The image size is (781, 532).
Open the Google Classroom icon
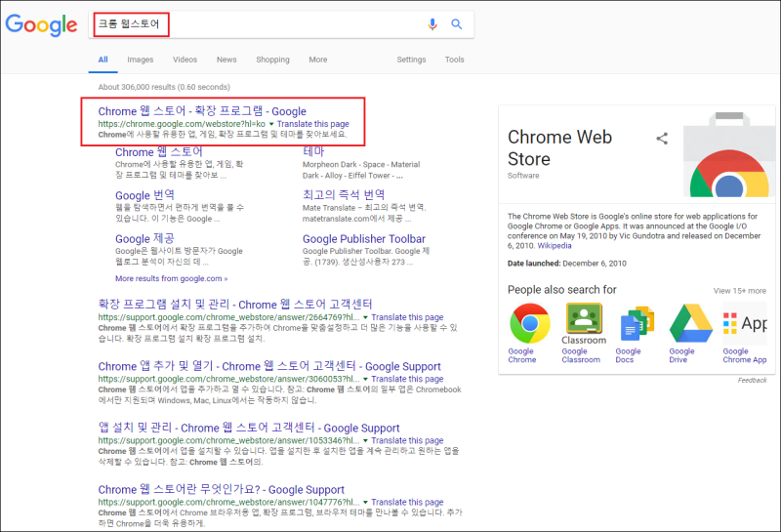click(x=584, y=324)
